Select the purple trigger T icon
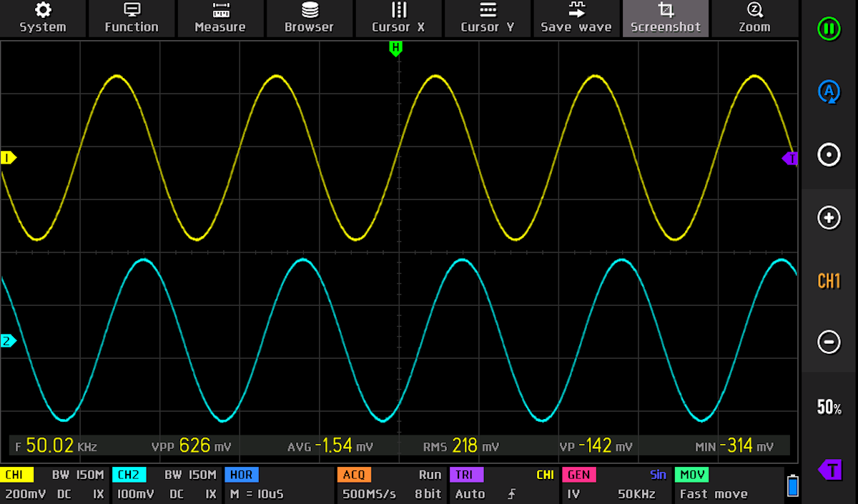The height and width of the screenshot is (504, 858). tap(829, 470)
